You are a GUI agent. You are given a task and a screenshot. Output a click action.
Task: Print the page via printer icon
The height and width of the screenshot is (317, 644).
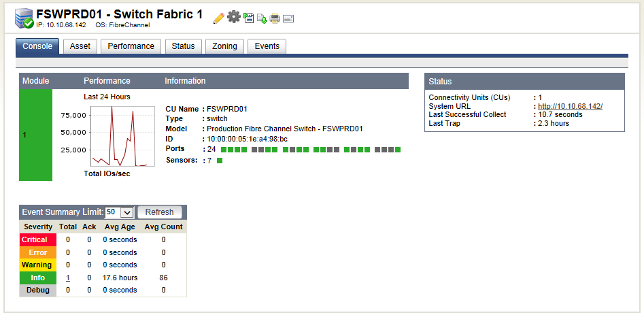pyautogui.click(x=275, y=18)
